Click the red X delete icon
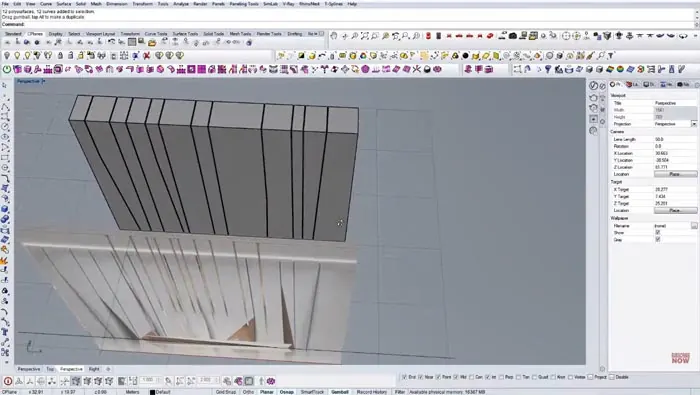Viewport: 700px width, 395px height. (146, 56)
